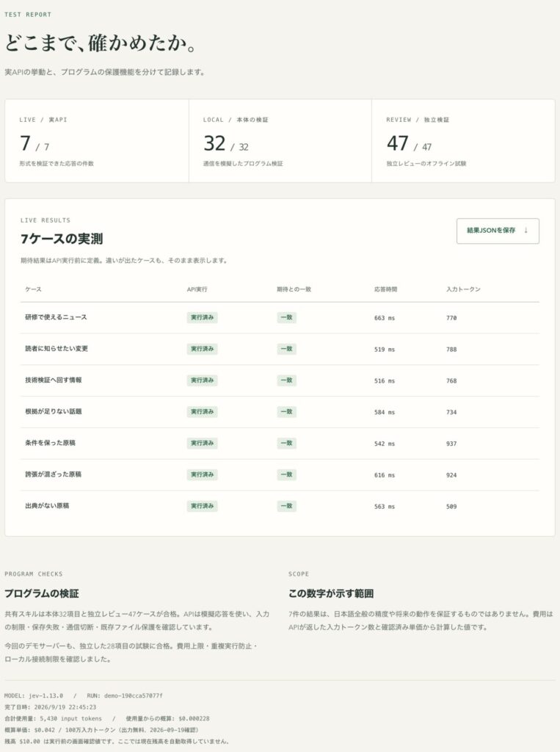Click the 788 input token value
This screenshot has width=560, height=752.
point(451,350)
